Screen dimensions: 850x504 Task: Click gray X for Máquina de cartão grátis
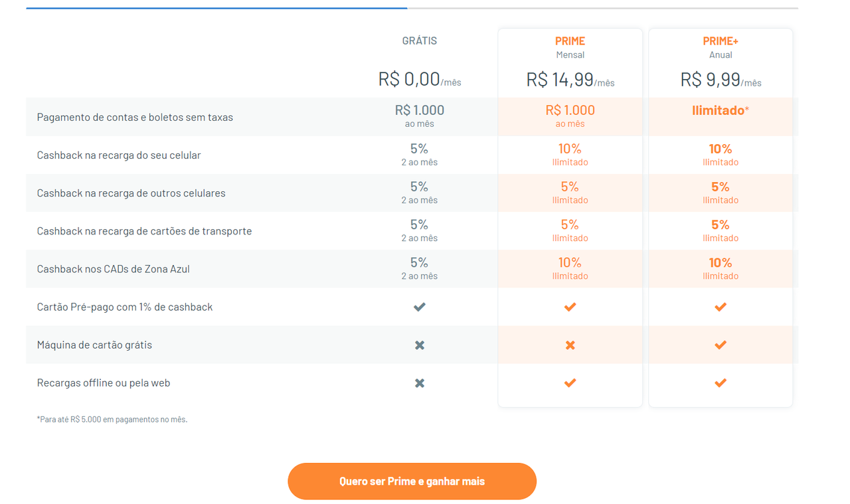419,345
